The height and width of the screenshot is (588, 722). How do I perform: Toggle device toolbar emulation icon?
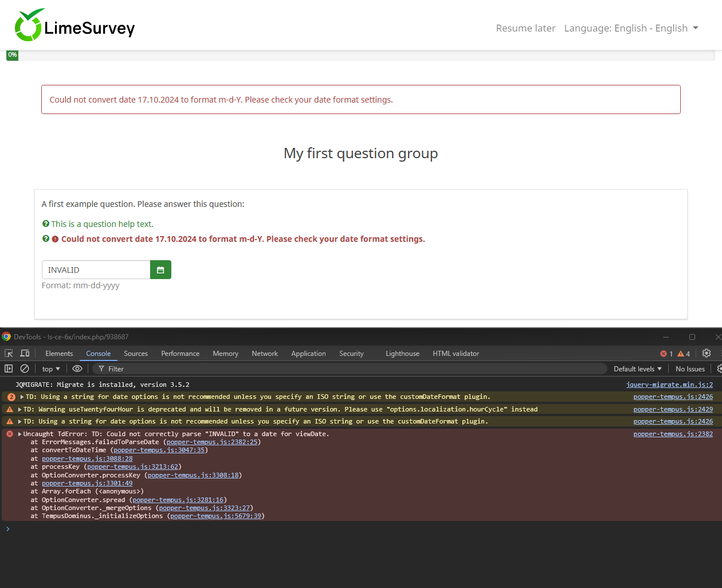coord(25,354)
